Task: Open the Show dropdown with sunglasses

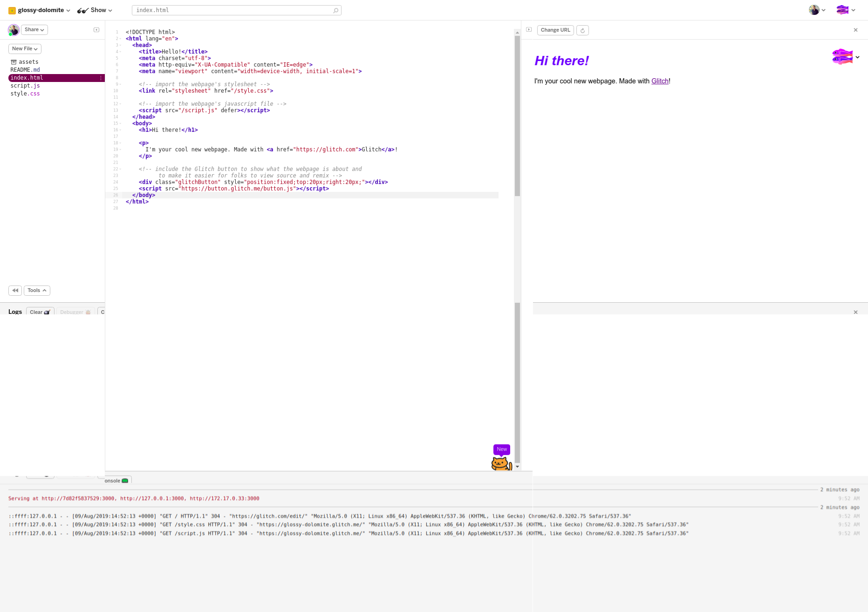Action: tap(95, 10)
